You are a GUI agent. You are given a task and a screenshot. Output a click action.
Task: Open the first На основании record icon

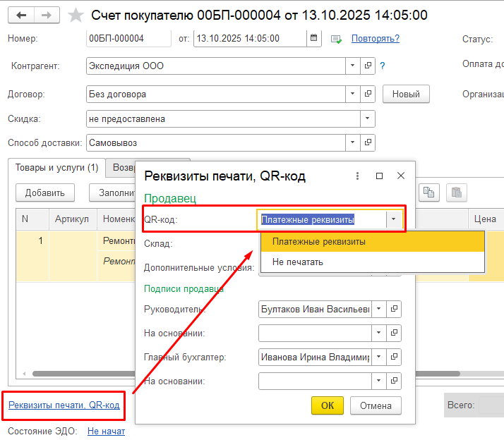[x=394, y=333]
